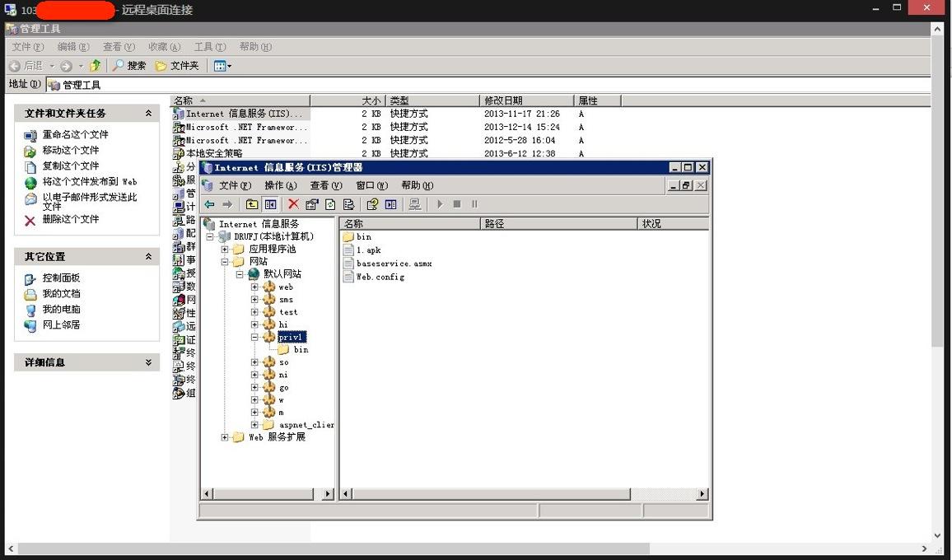Open 控制面板 in other places

(61, 278)
